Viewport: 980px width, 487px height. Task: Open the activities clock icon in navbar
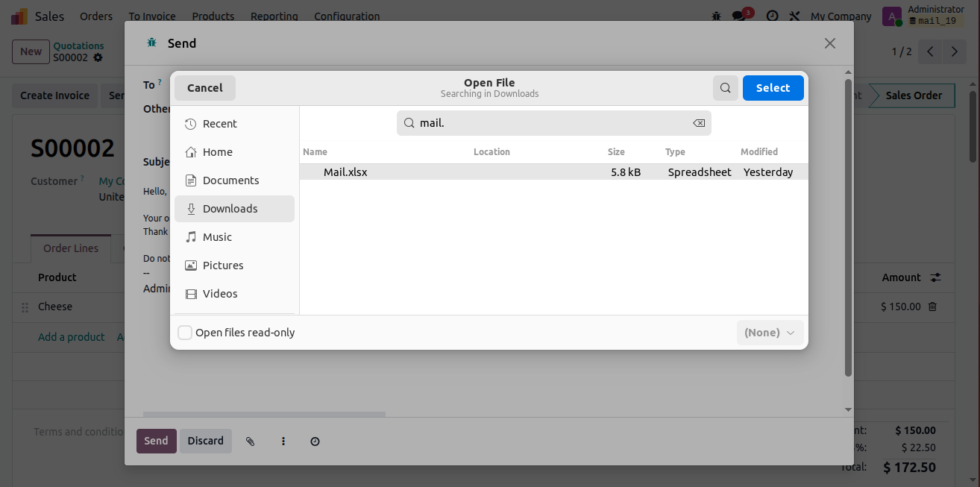[x=773, y=16]
